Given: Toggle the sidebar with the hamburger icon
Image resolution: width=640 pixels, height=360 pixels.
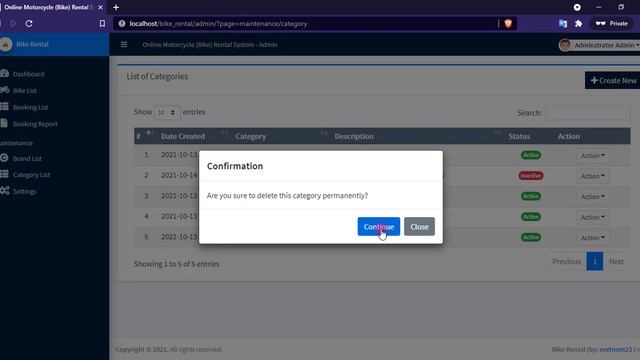Looking at the screenshot, I should (124, 44).
